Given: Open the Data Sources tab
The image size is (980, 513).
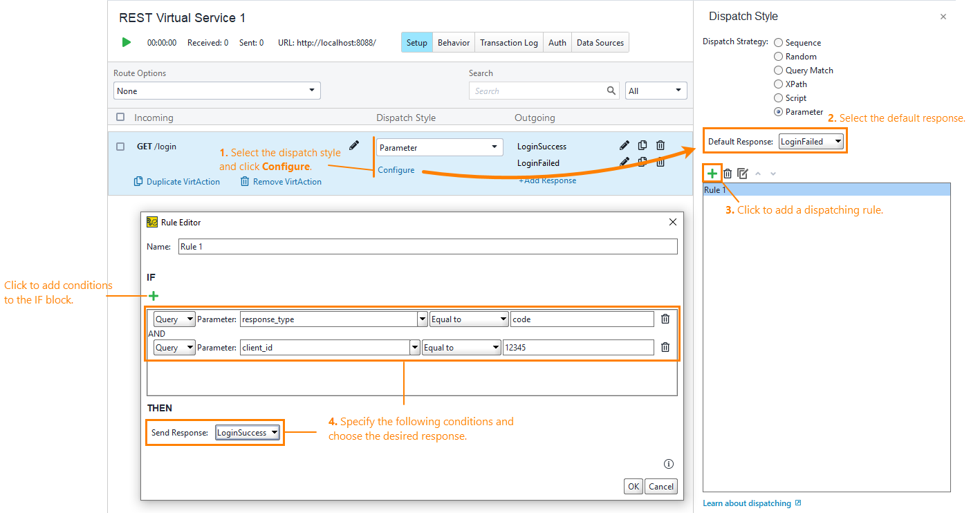Looking at the screenshot, I should pyautogui.click(x=599, y=42).
